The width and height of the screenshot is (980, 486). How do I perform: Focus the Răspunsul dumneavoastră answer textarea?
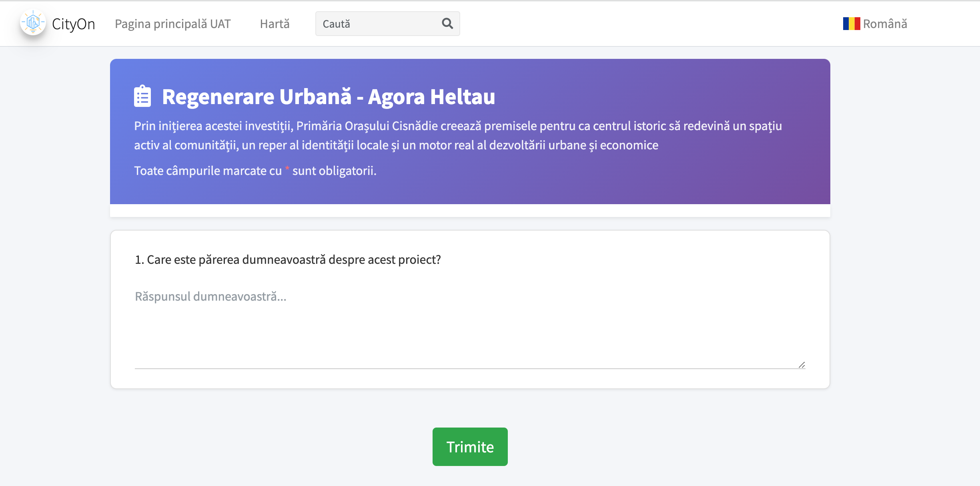470,326
